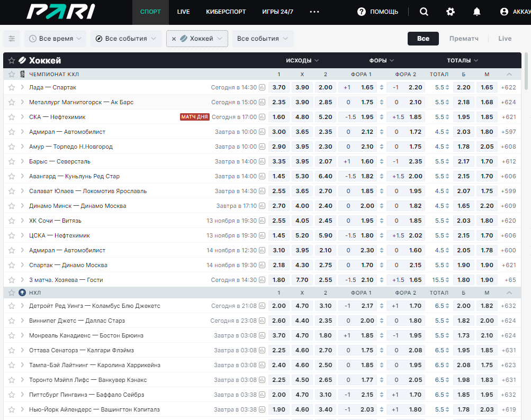The width and height of the screenshot is (531, 420).
Task: Open Салават Юлаев — Локомотив Ярославль match
Action: pos(88,191)
